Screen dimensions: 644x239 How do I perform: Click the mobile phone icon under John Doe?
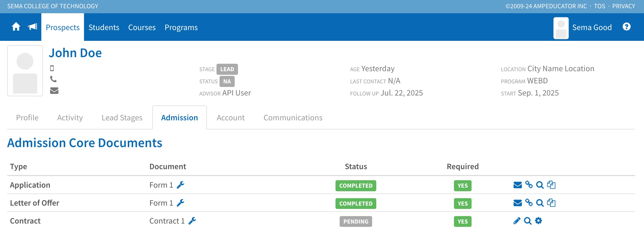tap(52, 68)
